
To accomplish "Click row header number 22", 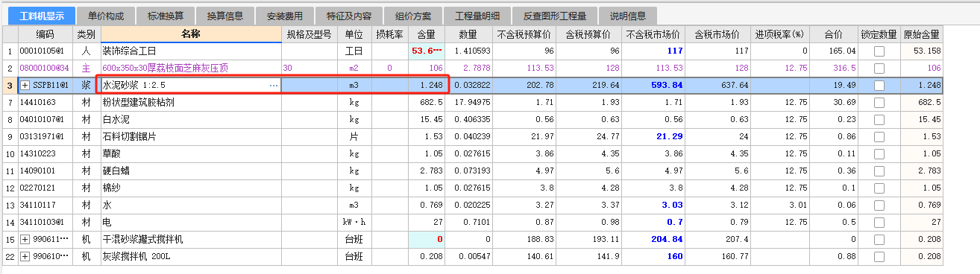I will (x=10, y=256).
